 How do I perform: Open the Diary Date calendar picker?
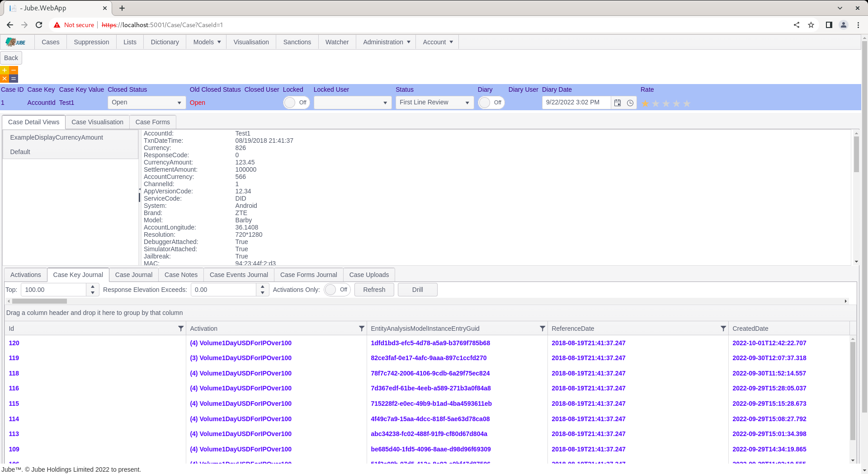618,103
